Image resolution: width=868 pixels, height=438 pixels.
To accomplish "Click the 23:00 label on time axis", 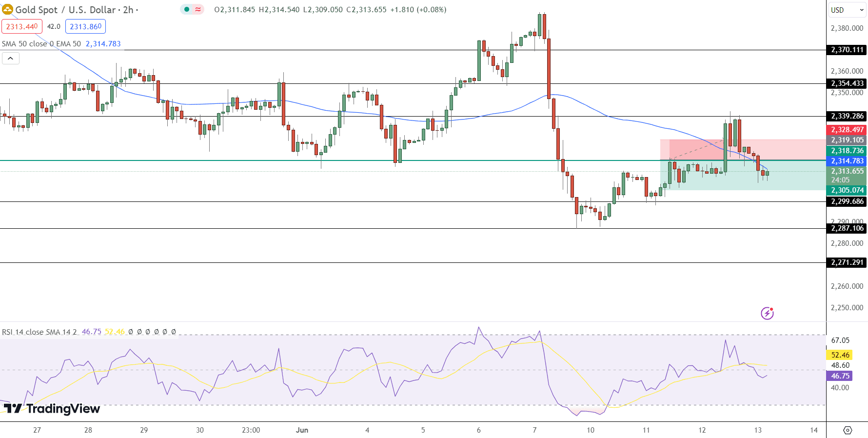I will click(251, 430).
